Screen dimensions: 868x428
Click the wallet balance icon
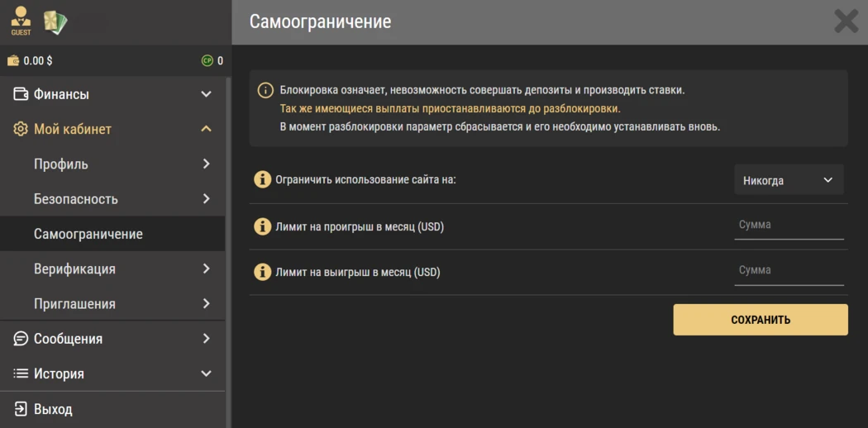click(x=13, y=61)
